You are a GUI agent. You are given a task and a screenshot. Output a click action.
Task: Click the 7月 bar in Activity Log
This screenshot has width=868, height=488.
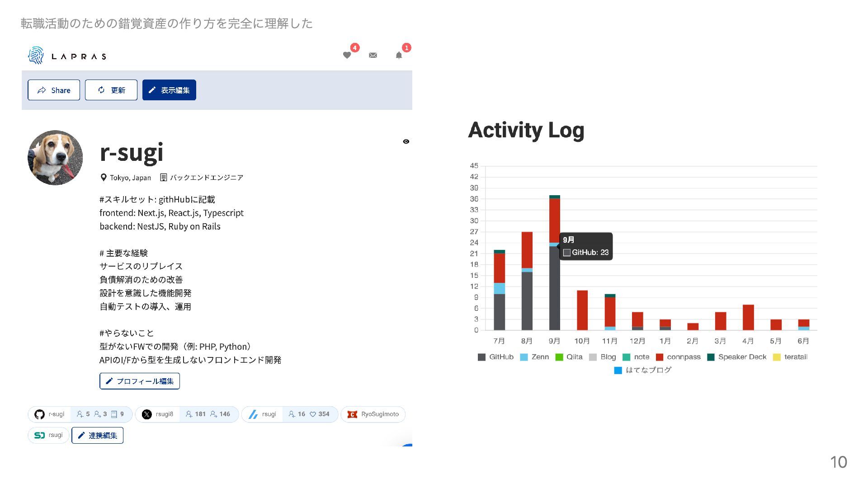pos(499,290)
